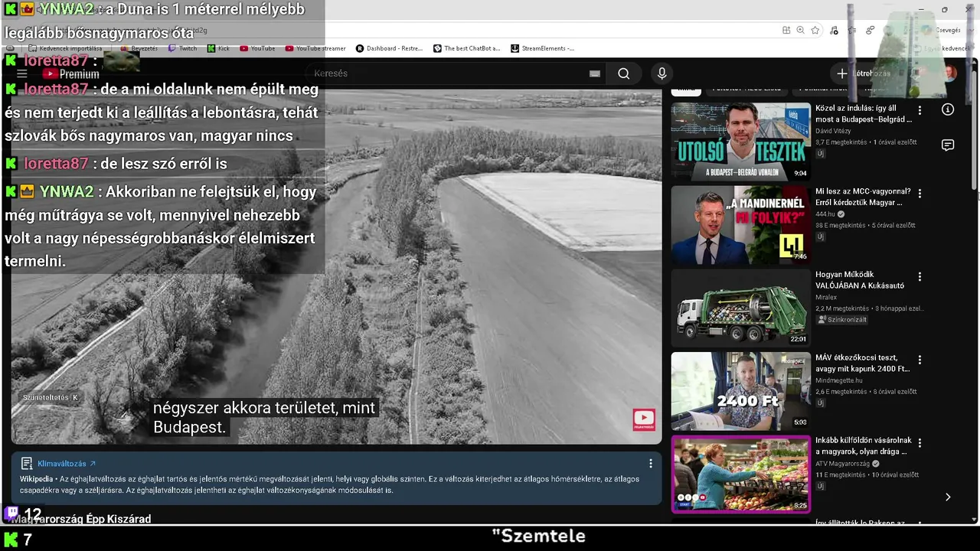Visit the 444.hu channel

coord(826,214)
